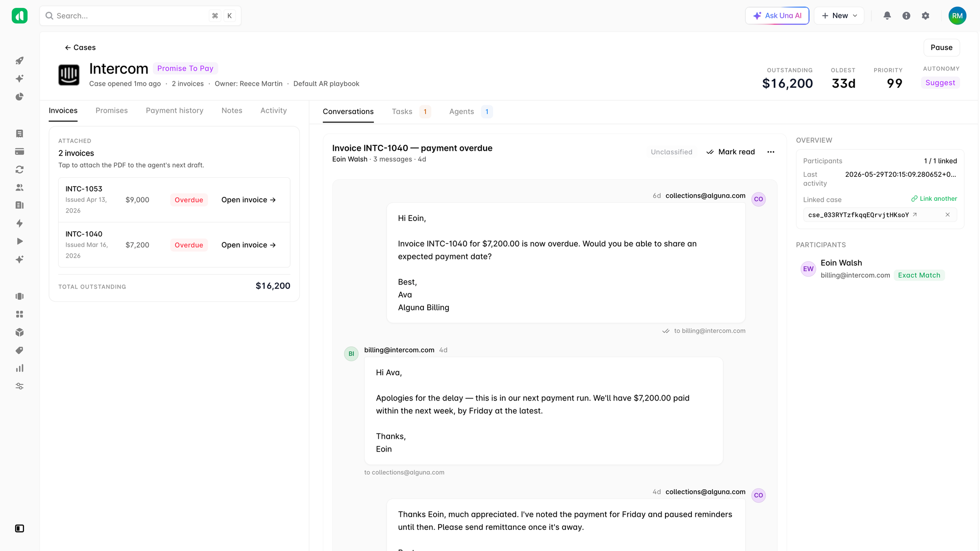Open the rocket icon in the sidebar
The height and width of the screenshot is (551, 980).
coord(20,61)
